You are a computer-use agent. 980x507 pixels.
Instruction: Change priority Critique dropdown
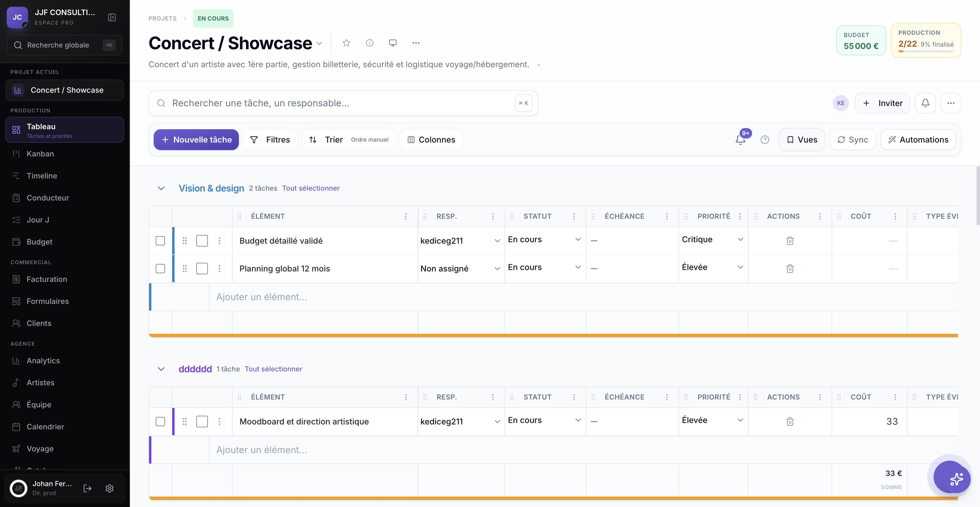pos(713,239)
